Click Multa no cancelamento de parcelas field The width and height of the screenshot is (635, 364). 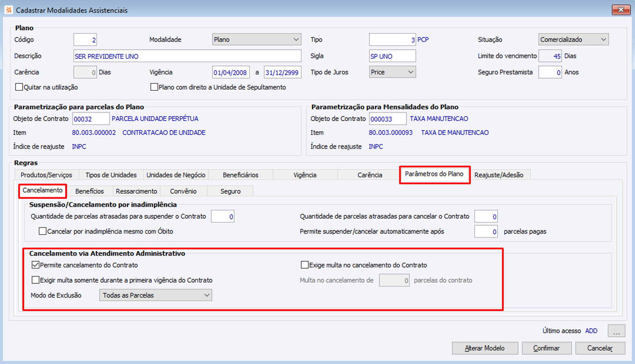(x=394, y=280)
